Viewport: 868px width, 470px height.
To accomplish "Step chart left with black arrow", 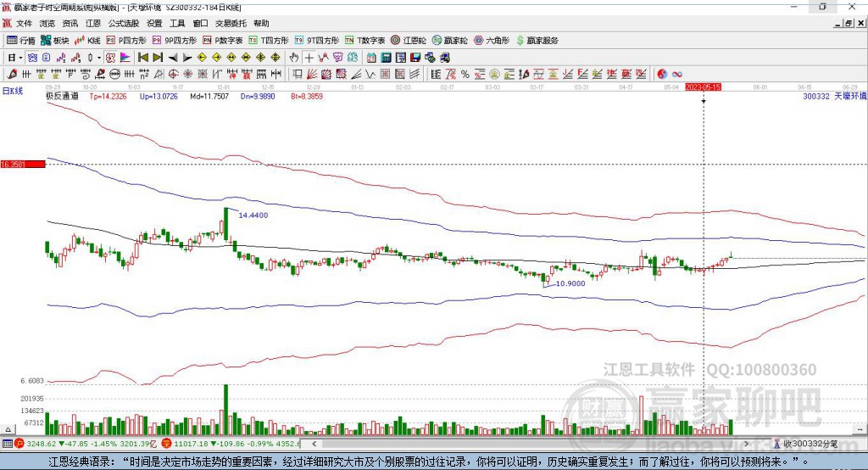I will pos(173,58).
